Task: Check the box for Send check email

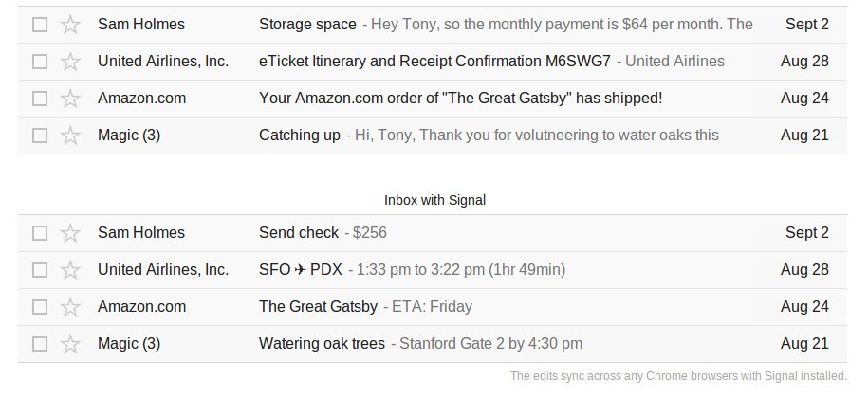Action: pos(40,233)
